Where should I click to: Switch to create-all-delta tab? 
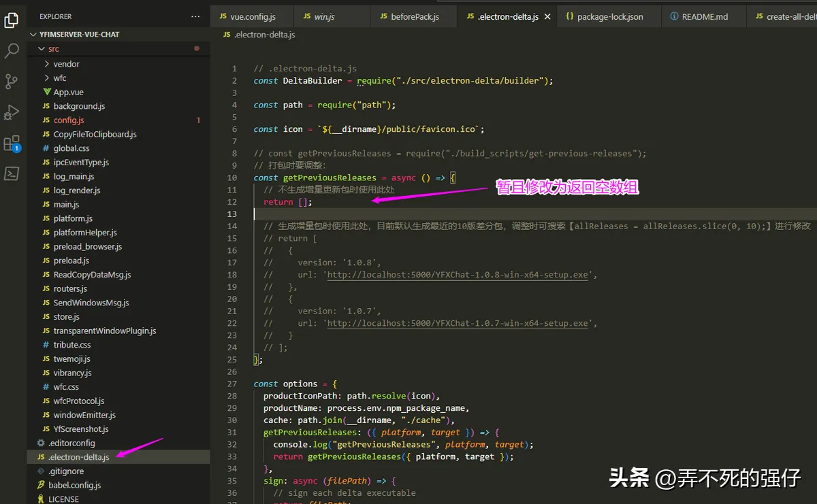click(x=782, y=16)
